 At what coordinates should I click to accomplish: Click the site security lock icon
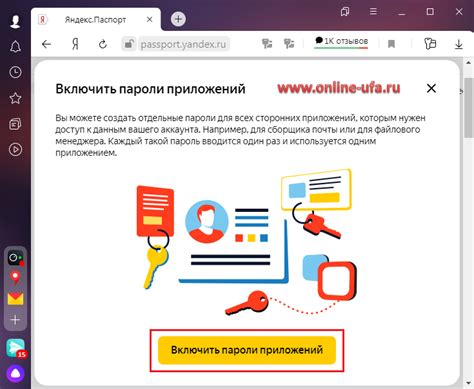[129, 44]
